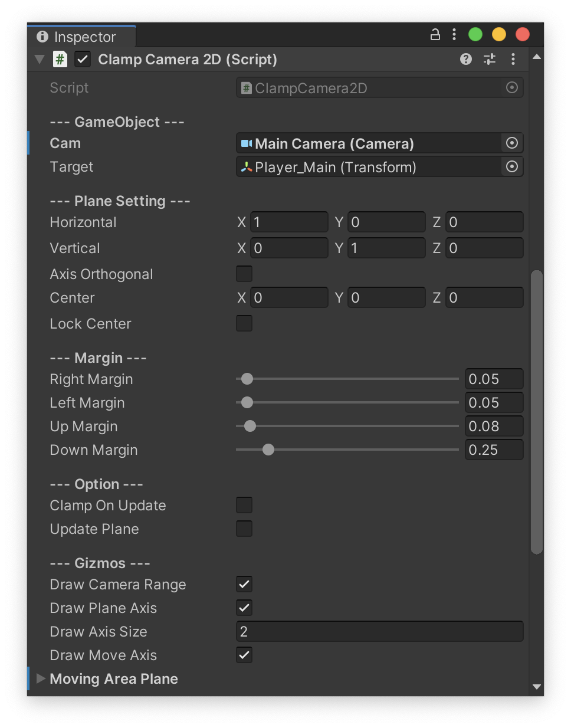Image resolution: width=571 pixels, height=728 pixels.
Task: Enable the Axis Orthogonal checkbox
Action: (244, 274)
